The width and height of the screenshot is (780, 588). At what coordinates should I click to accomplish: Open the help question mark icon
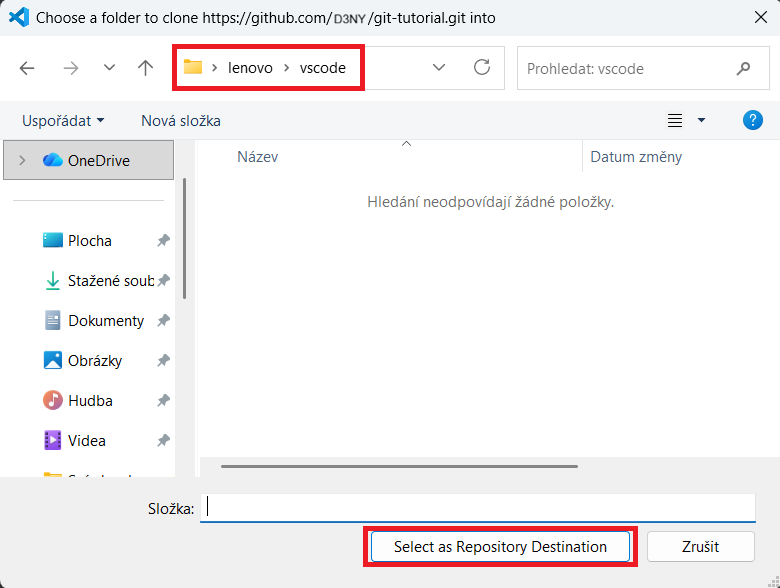click(753, 120)
